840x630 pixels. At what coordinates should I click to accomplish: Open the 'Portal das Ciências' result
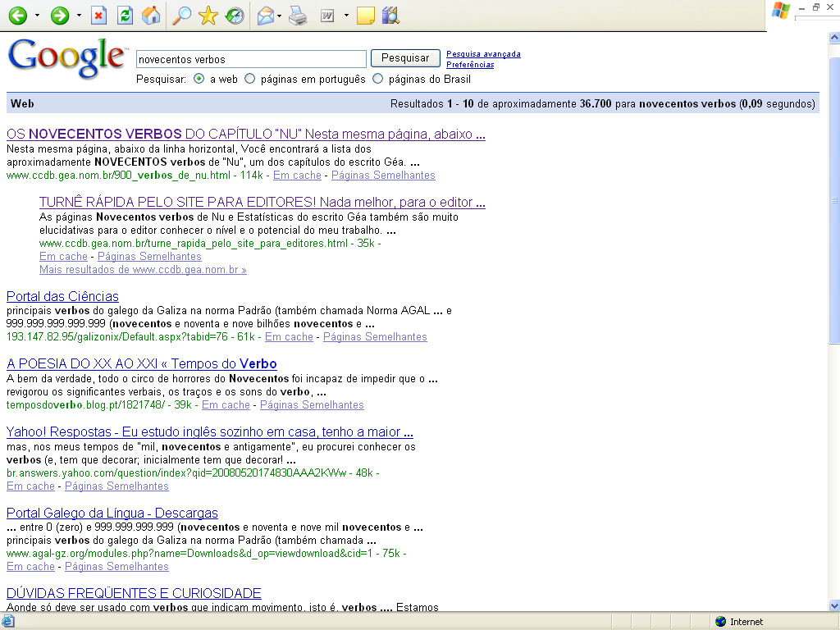pos(62,296)
